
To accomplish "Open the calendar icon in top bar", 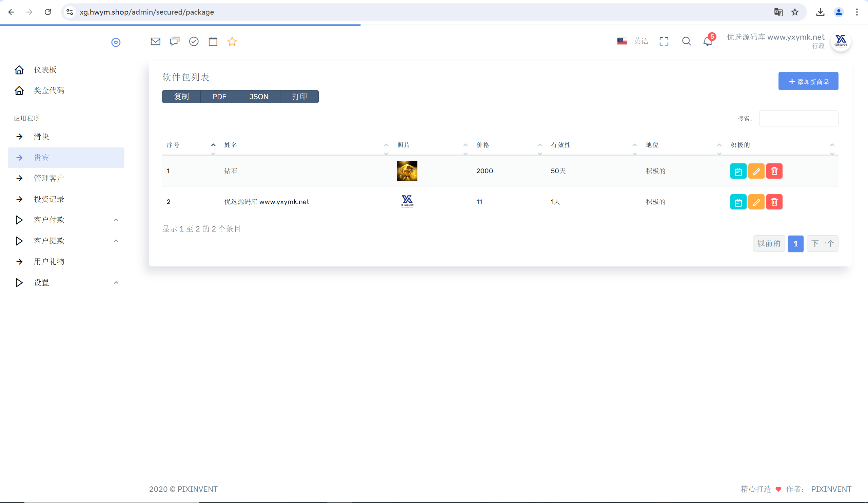I will coord(213,42).
